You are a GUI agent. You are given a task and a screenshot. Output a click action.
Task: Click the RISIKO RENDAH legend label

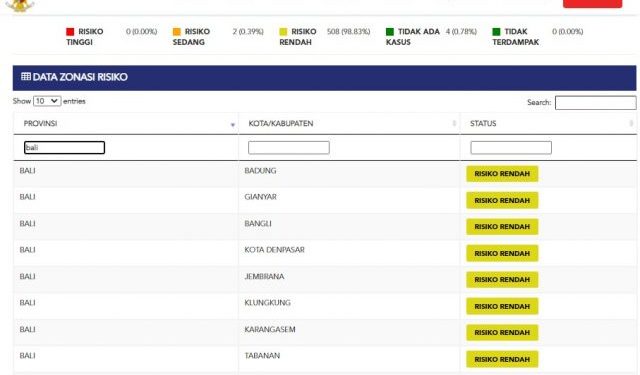[x=298, y=37]
